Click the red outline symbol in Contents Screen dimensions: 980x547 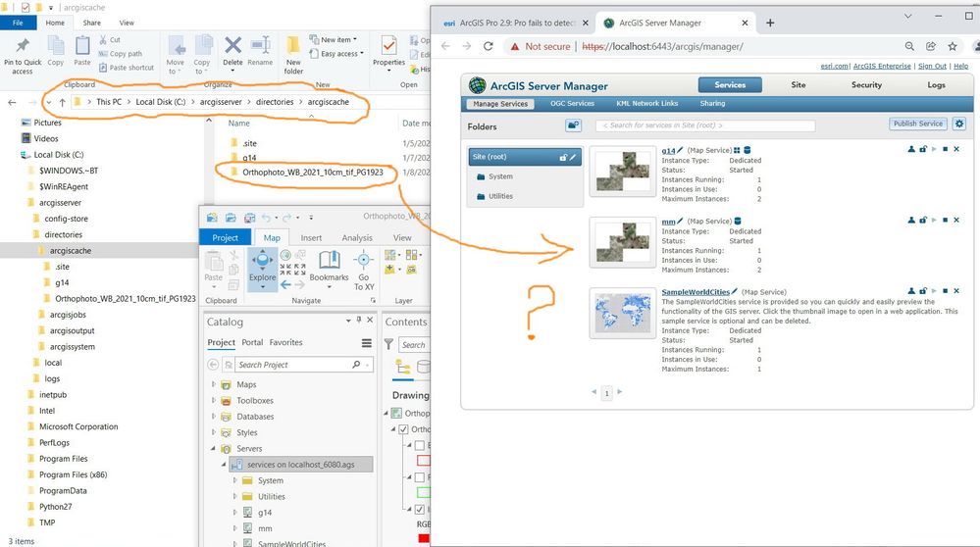click(423, 461)
